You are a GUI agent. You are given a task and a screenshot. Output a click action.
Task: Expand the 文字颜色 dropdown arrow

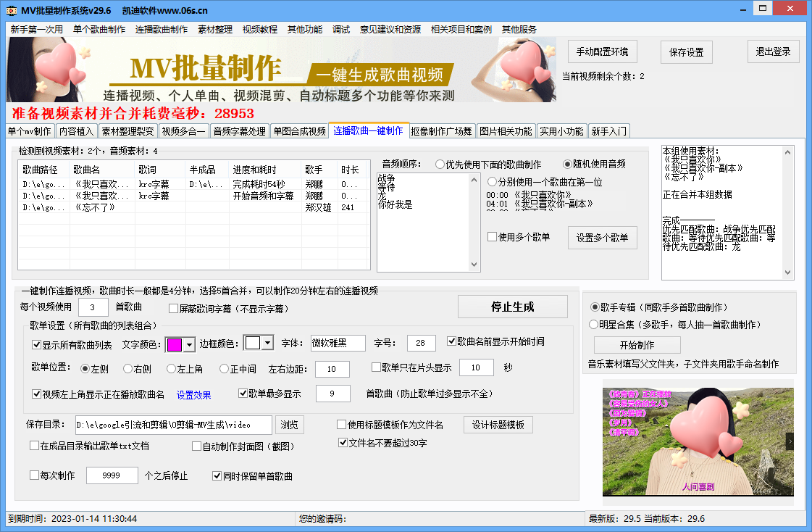[x=190, y=344]
